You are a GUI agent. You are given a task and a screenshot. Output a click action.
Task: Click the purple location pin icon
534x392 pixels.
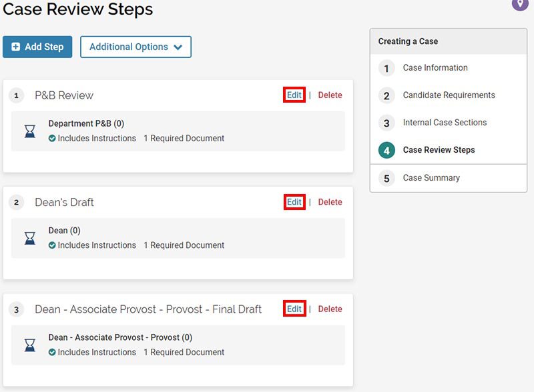520,4
